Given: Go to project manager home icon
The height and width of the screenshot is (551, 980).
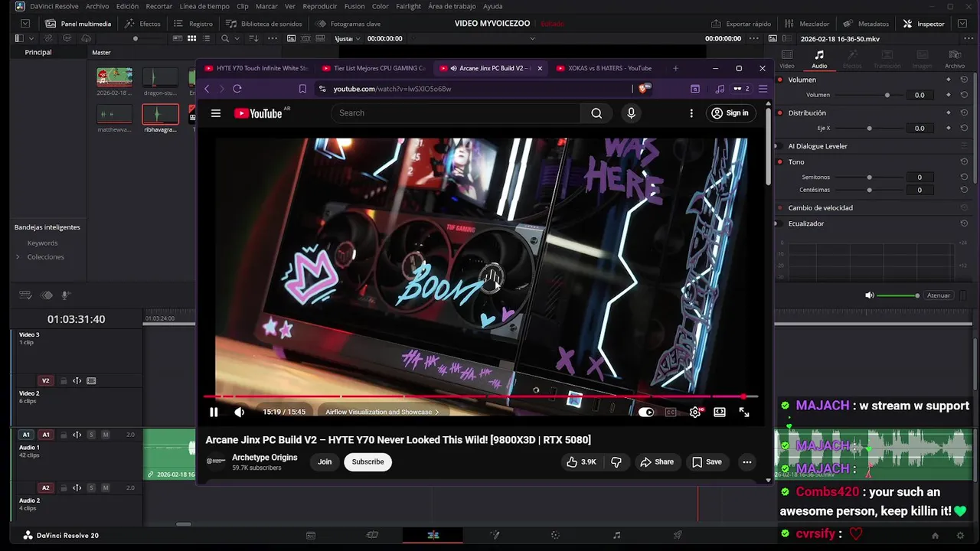Looking at the screenshot, I should coord(935,535).
